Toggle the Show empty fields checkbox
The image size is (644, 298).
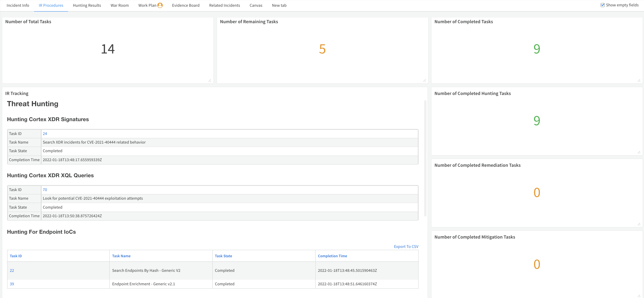click(602, 5)
